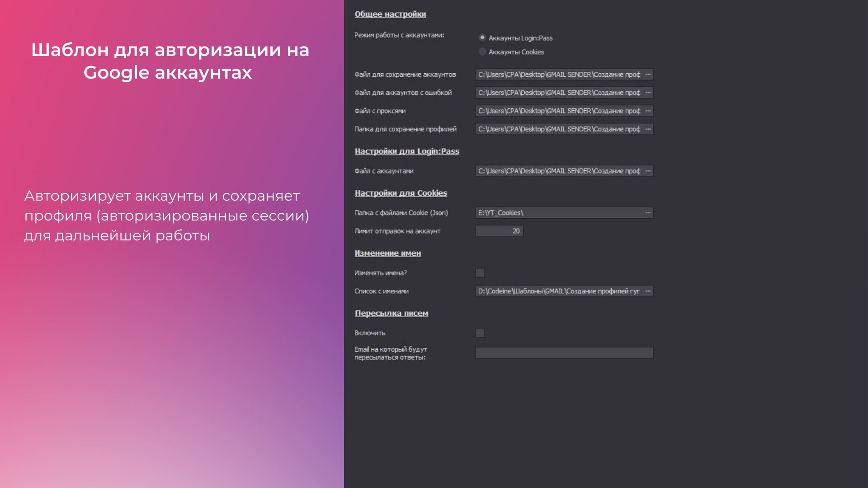The height and width of the screenshot is (488, 868).
Task: Click the Изменение имен section heading
Action: 387,253
